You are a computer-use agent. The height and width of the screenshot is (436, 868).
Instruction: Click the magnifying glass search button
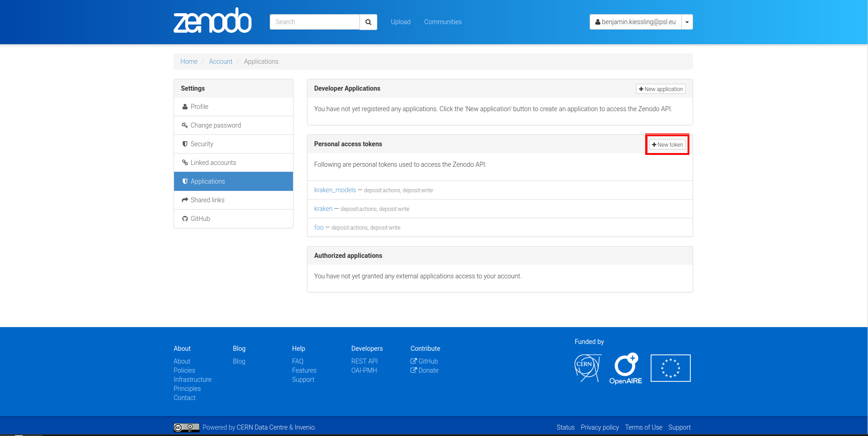point(368,22)
